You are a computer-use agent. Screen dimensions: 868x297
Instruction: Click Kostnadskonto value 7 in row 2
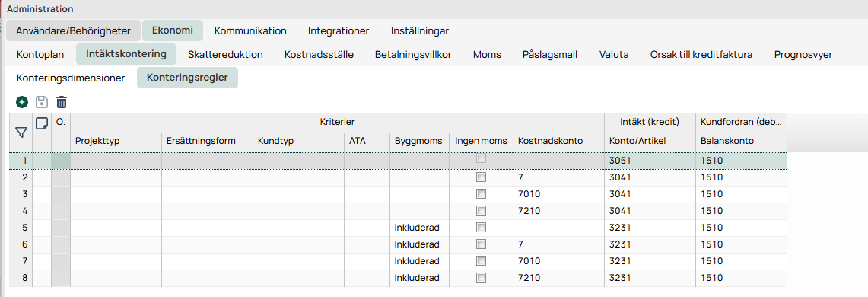coord(558,178)
